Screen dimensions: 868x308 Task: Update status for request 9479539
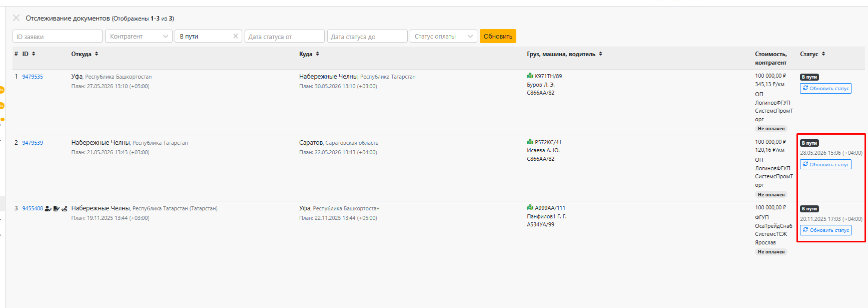(x=825, y=164)
